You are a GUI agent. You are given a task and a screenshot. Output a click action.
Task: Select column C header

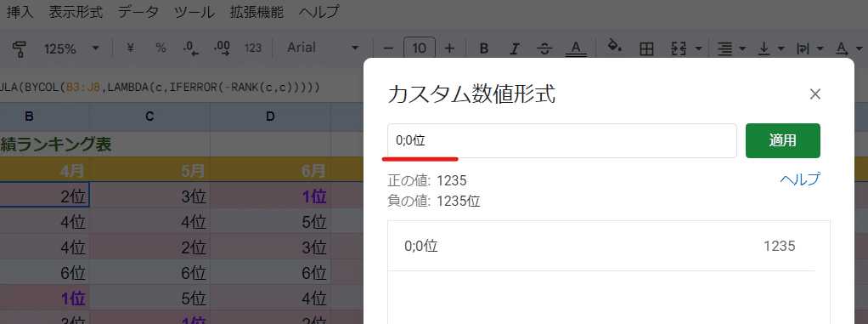150,117
